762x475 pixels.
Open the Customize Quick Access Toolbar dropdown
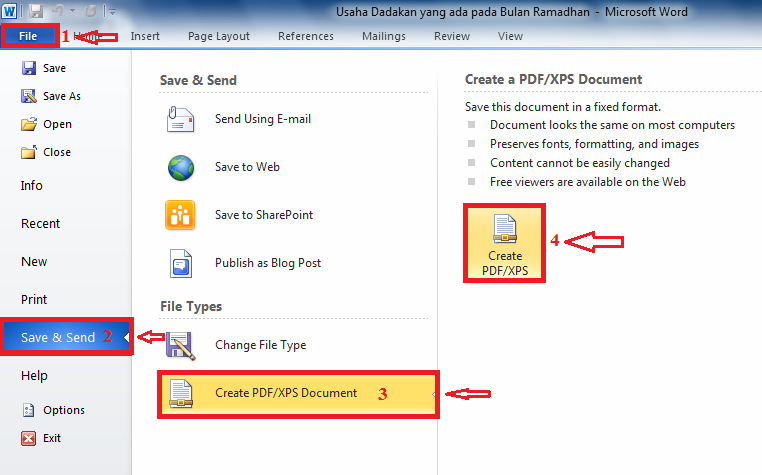coord(112,11)
